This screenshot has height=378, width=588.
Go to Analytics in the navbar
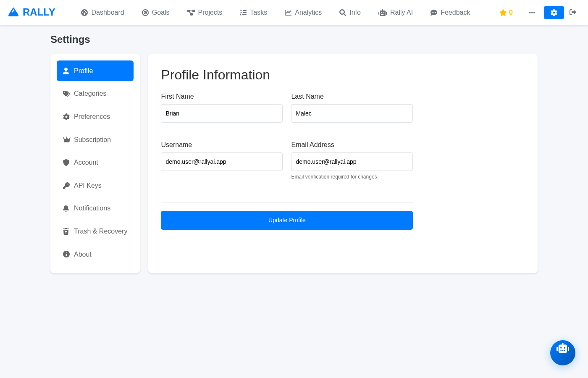click(x=303, y=13)
